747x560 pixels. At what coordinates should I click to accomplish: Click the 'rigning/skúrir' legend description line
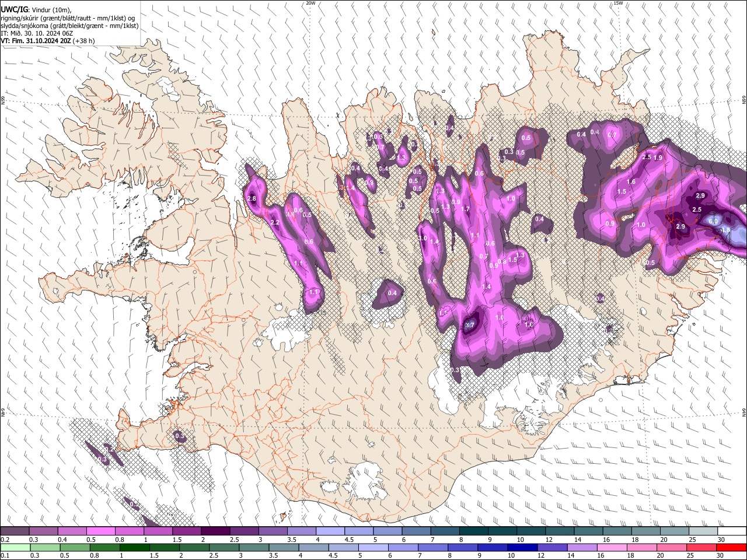(x=67, y=18)
